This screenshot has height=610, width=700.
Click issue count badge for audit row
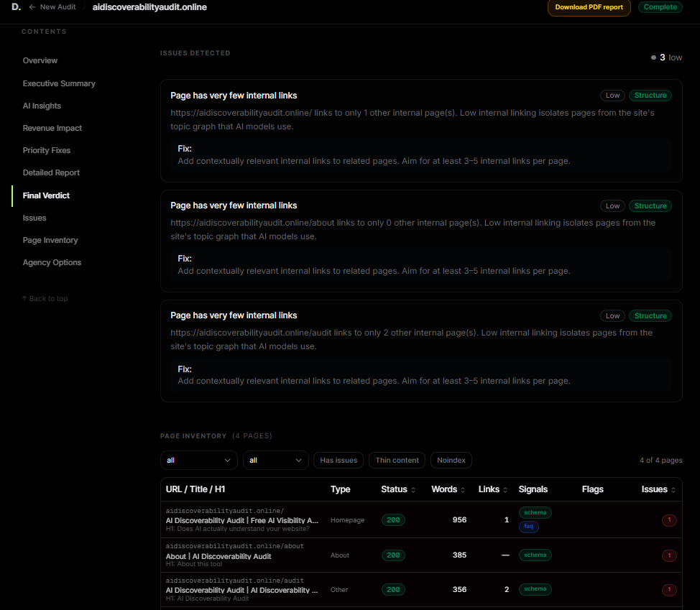tap(669, 590)
